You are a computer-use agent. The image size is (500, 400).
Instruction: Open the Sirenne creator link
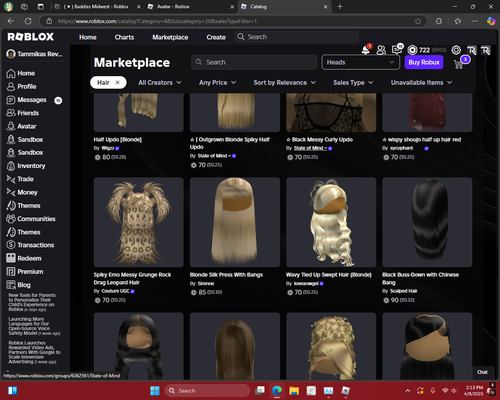(206, 284)
